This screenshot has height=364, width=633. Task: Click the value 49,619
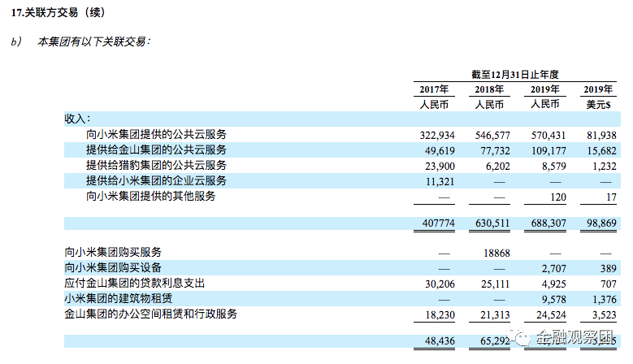point(440,151)
